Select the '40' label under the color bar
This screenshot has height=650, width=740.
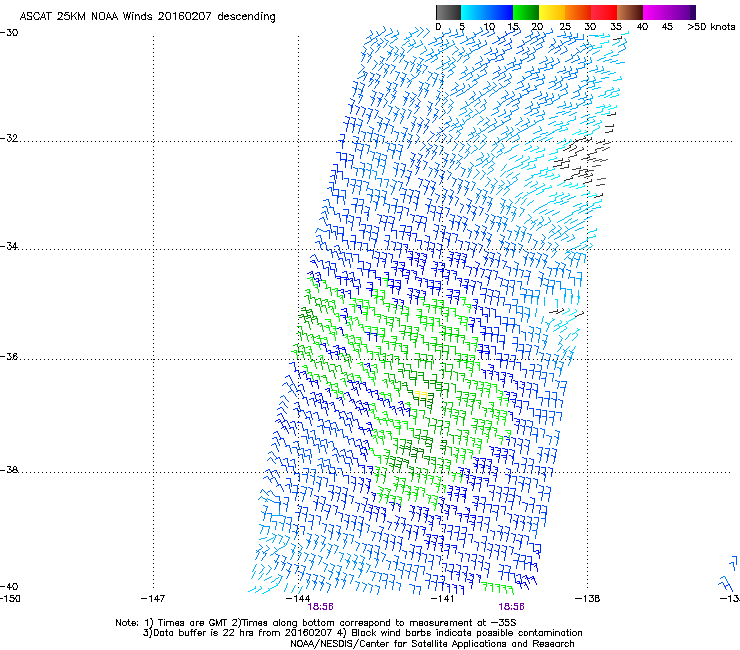tap(642, 27)
